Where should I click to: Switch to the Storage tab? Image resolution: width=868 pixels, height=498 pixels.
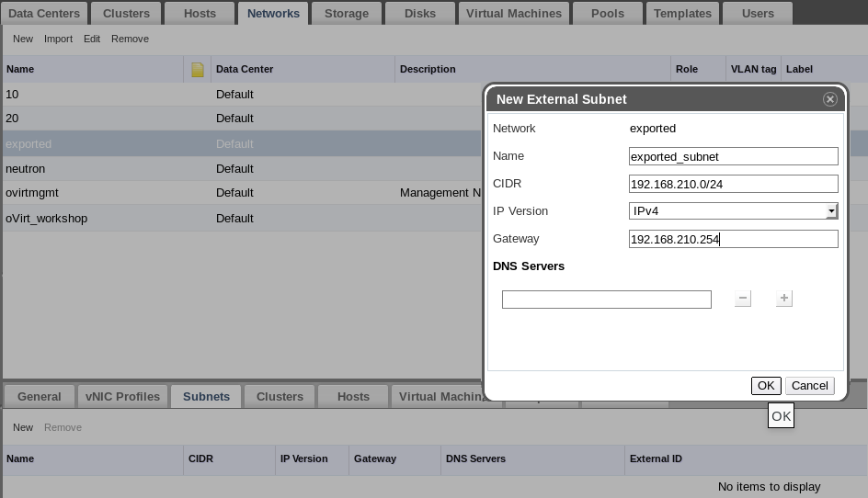pos(347,13)
